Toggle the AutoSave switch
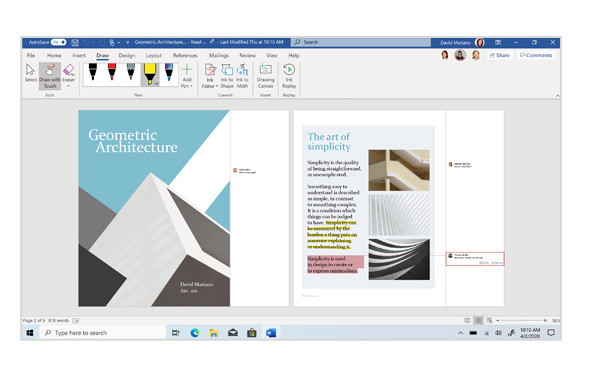Image resolution: width=589 pixels, height=372 pixels. click(x=59, y=42)
